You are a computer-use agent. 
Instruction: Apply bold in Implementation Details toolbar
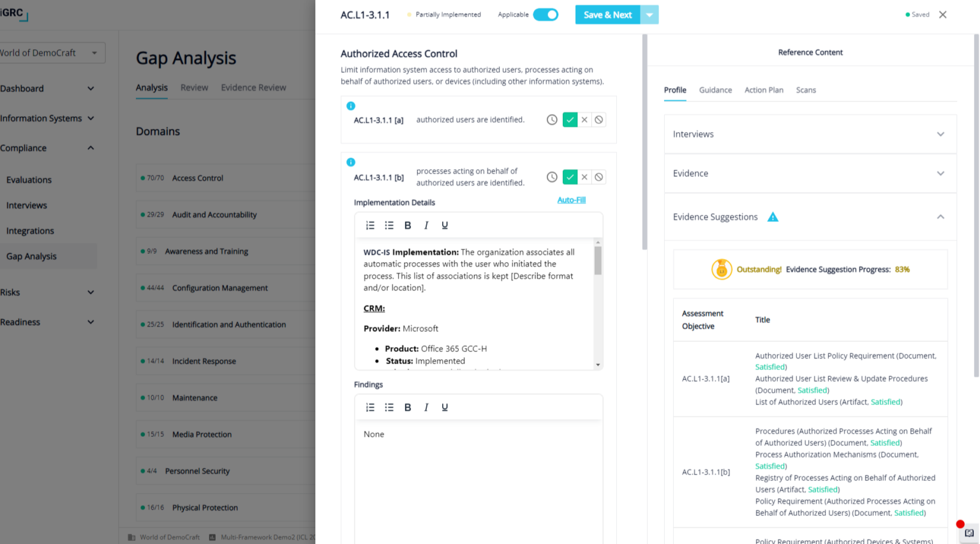pos(408,226)
